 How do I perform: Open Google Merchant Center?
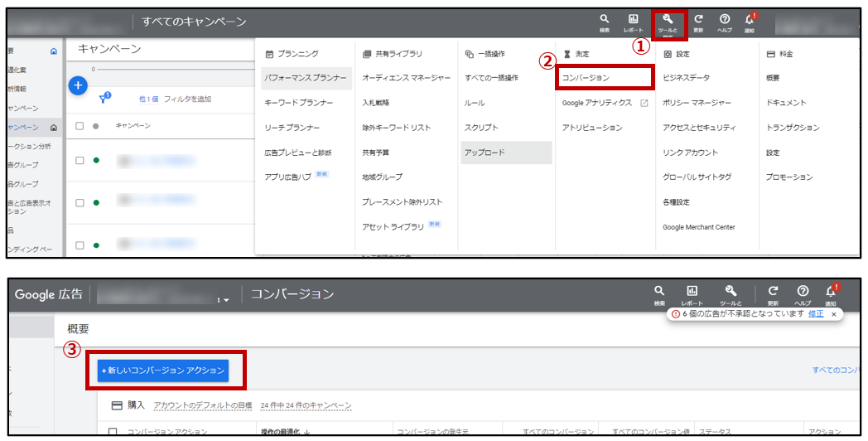(x=698, y=227)
